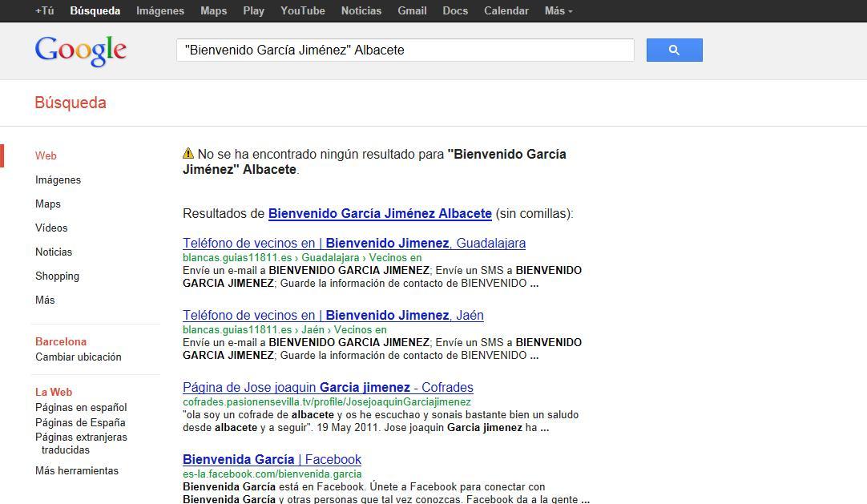Open the Guadalajara Teléfono de vecinos result
This screenshot has width=867, height=504.
point(353,243)
